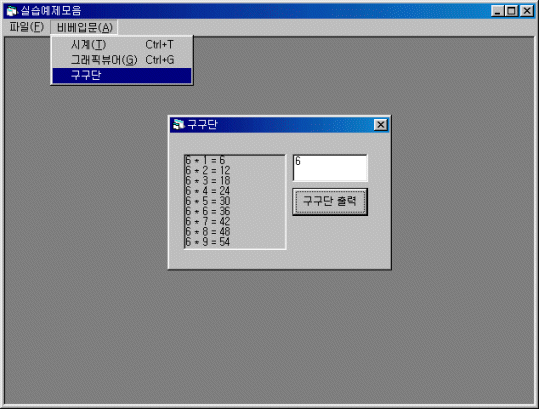Click the 구구단 dialog title bar text
This screenshot has height=409, width=539.
[x=202, y=124]
